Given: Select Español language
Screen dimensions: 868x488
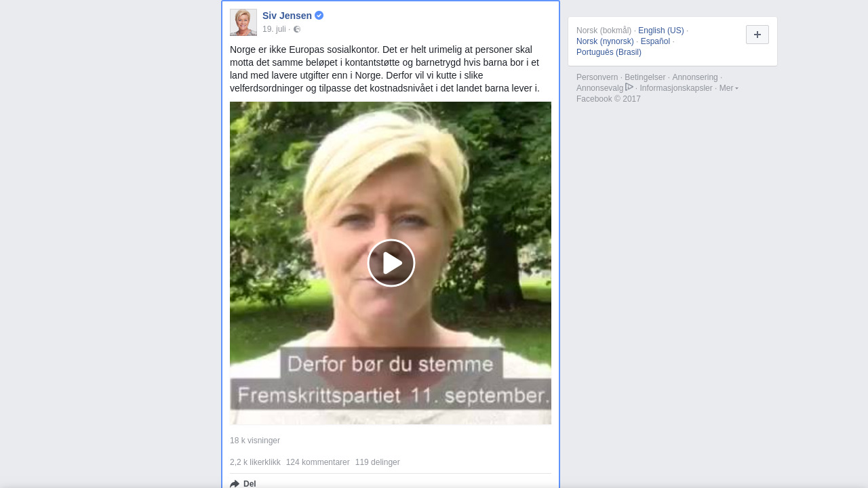Looking at the screenshot, I should pyautogui.click(x=655, y=41).
